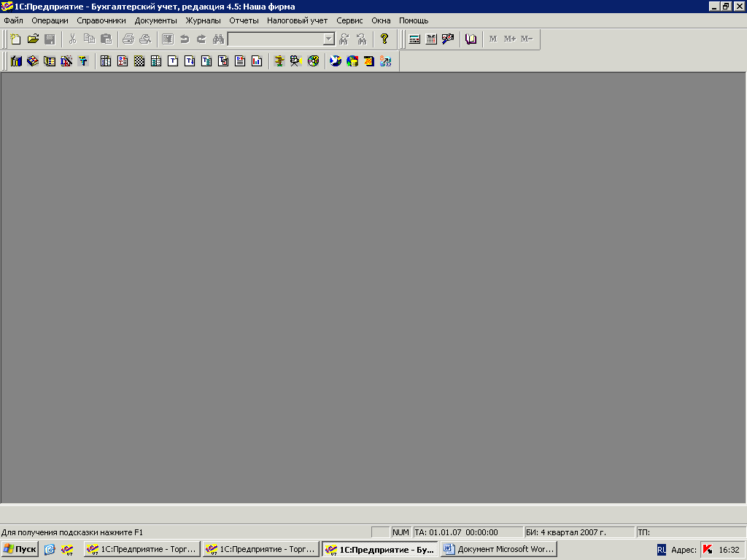Open the Справочники menu
This screenshot has height=560, width=747.
(x=101, y=20)
